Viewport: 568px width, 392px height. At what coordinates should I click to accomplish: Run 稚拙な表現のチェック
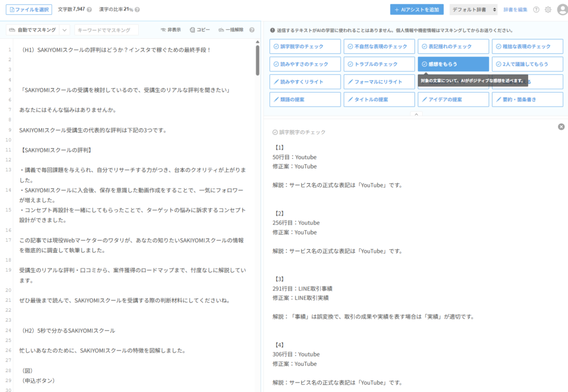tap(528, 47)
